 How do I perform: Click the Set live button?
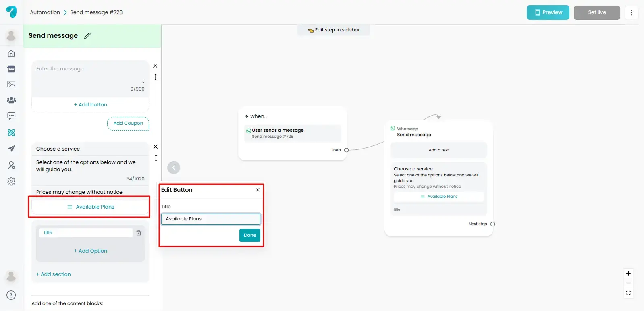click(x=596, y=12)
